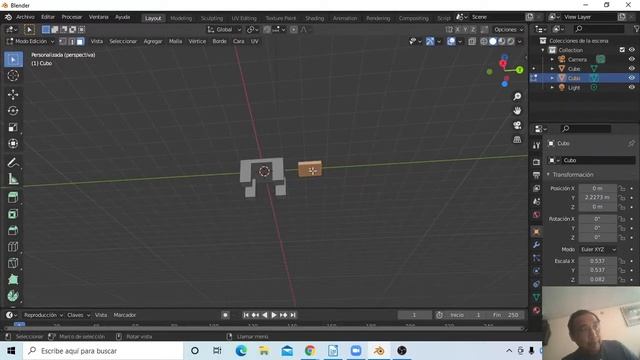Toggle Collection visibility eye

pos(631,50)
